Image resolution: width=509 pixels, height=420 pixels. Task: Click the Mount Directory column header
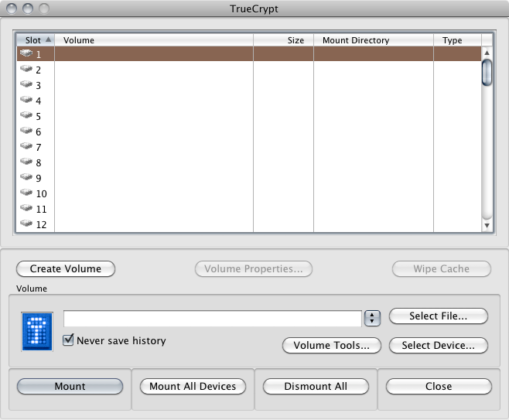point(374,40)
